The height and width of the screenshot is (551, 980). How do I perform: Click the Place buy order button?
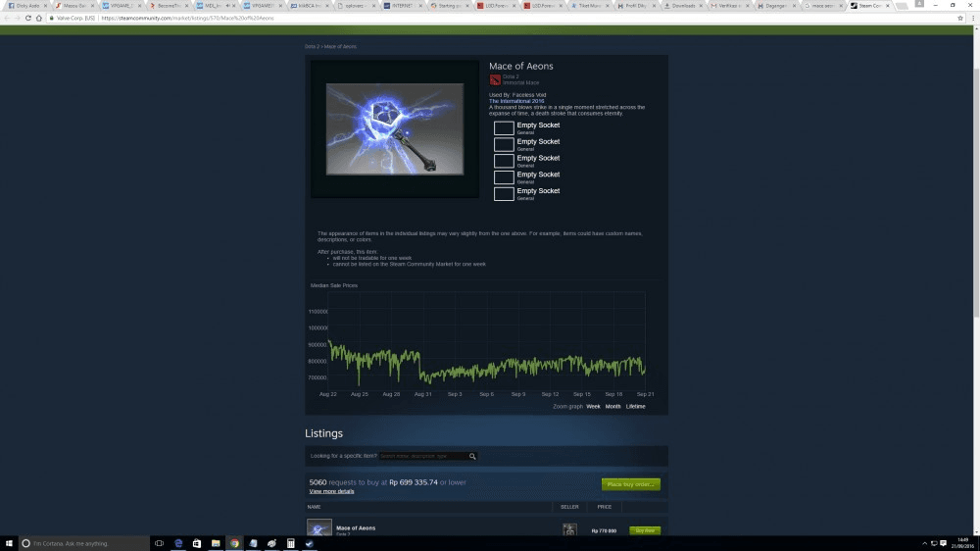coord(630,484)
